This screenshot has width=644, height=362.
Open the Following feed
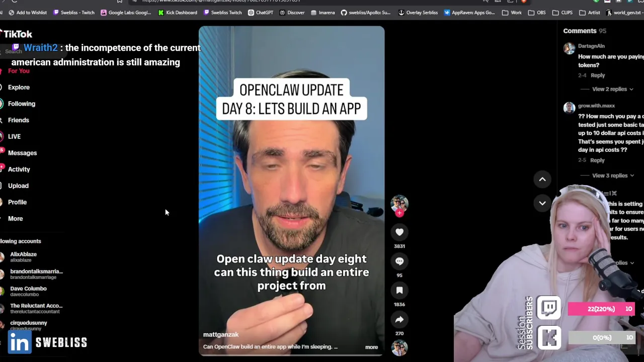click(22, 104)
